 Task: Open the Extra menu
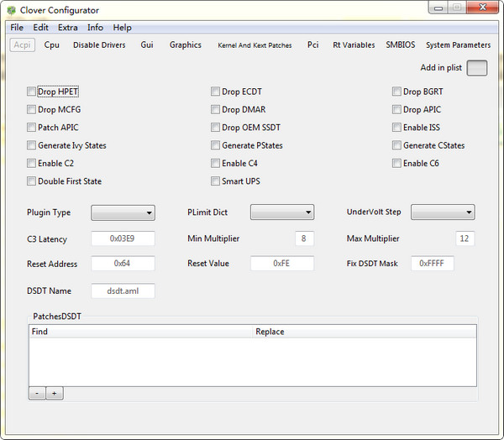[68, 28]
